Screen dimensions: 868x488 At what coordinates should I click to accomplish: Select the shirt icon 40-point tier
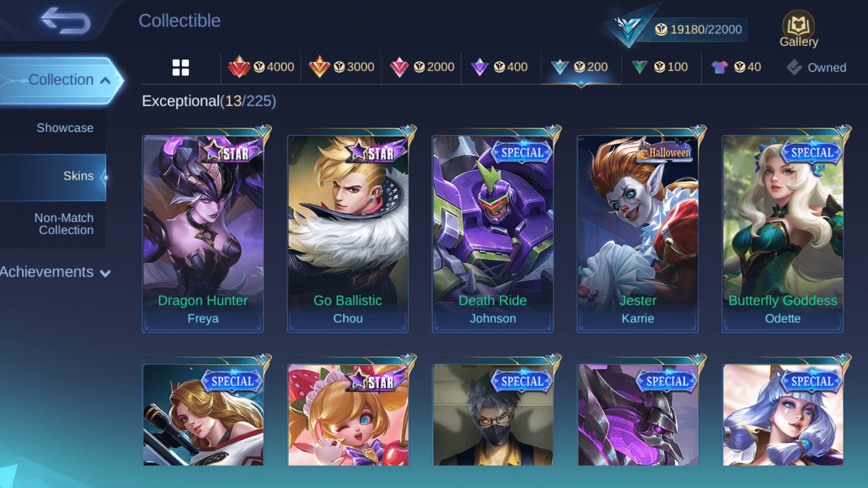pyautogui.click(x=737, y=67)
